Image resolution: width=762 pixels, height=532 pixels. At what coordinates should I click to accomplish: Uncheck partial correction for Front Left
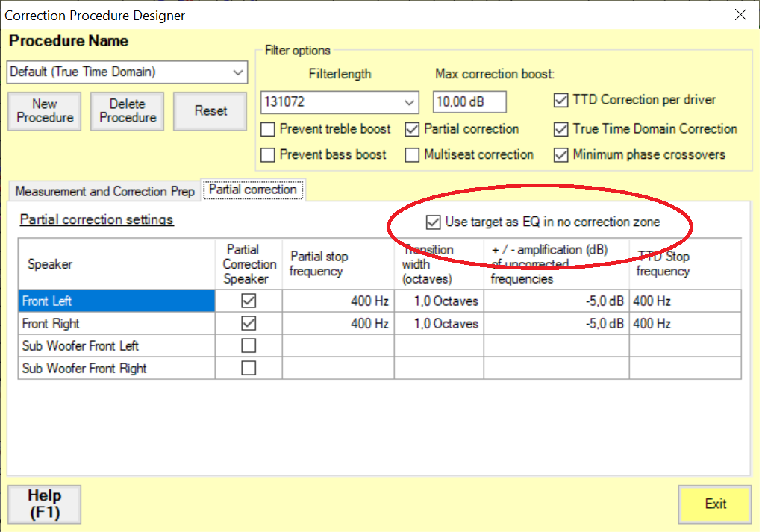(x=249, y=301)
